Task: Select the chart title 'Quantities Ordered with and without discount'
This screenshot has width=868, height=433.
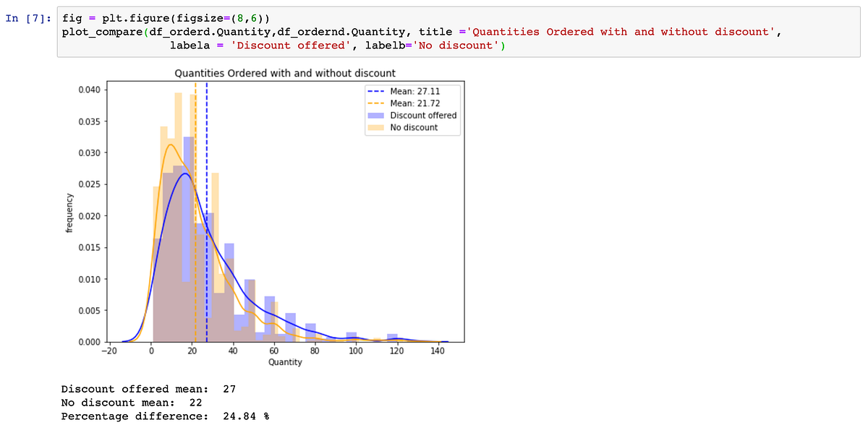Action: [x=284, y=73]
